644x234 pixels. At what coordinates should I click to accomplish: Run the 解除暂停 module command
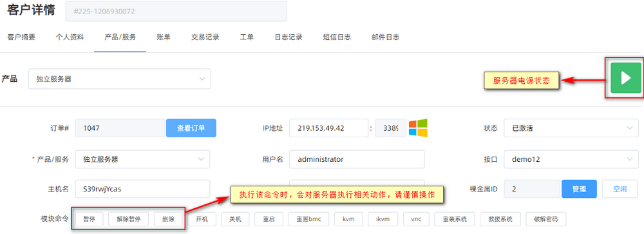129,219
